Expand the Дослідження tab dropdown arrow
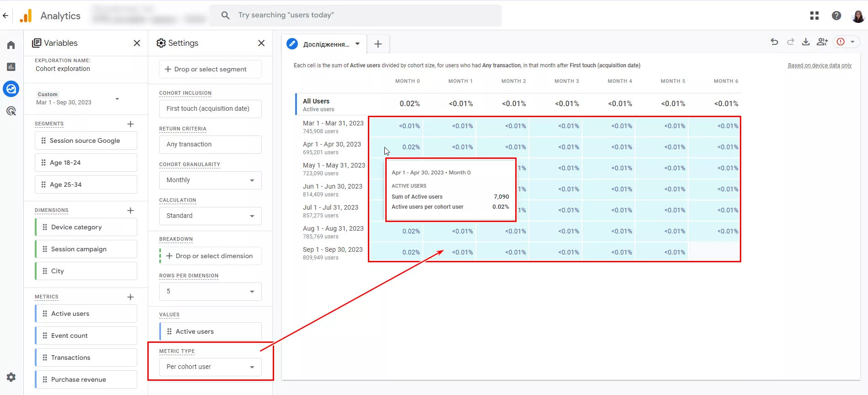The image size is (868, 395). [357, 44]
